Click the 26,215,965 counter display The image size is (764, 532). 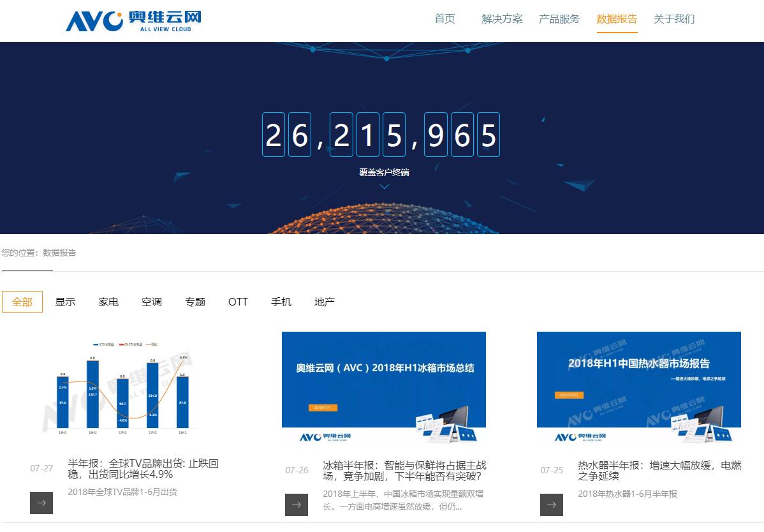[x=381, y=135]
